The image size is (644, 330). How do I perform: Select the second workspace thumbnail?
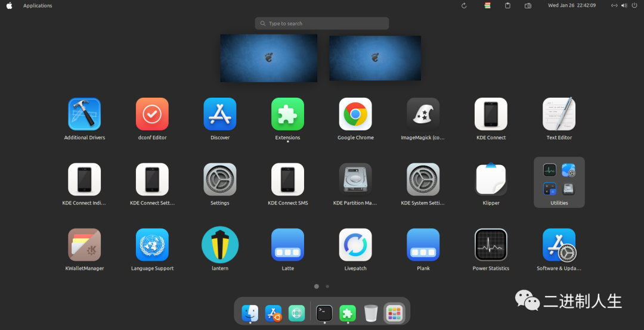375,58
